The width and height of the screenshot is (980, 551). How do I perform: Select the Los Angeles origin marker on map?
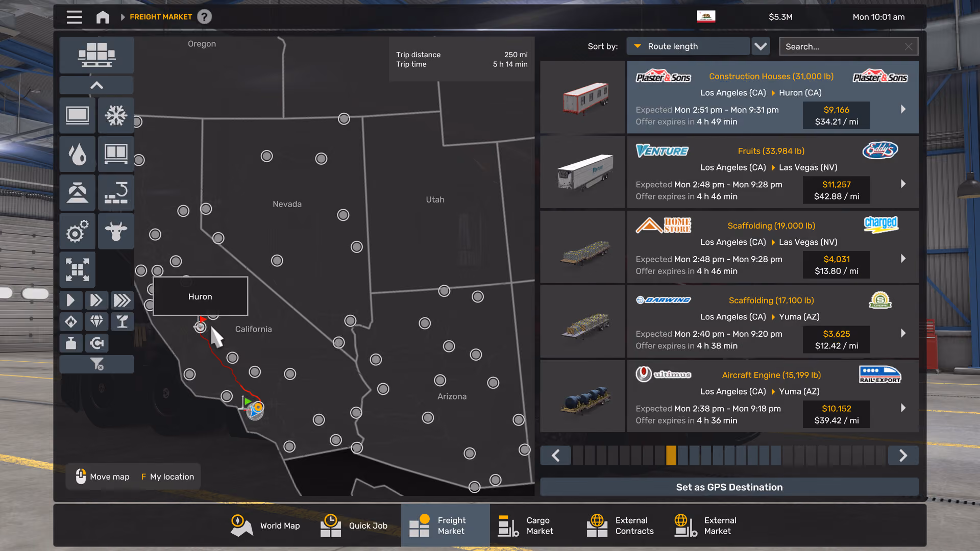(x=255, y=410)
